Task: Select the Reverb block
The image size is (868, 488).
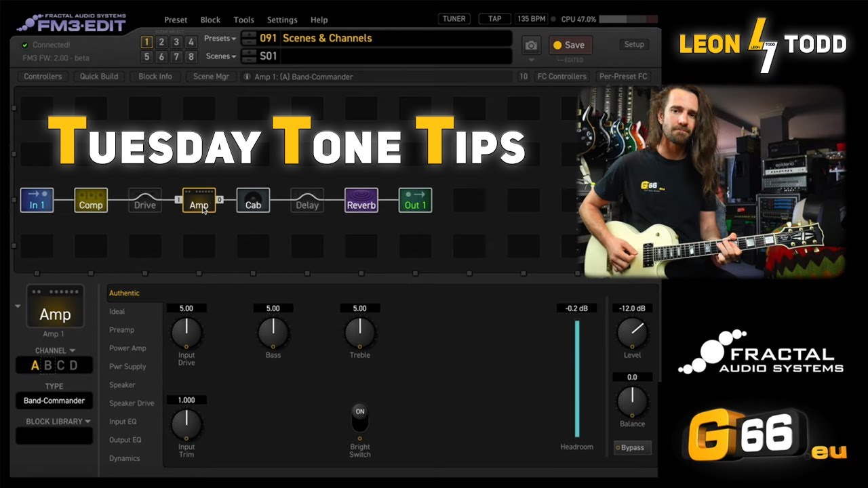Action: [361, 200]
